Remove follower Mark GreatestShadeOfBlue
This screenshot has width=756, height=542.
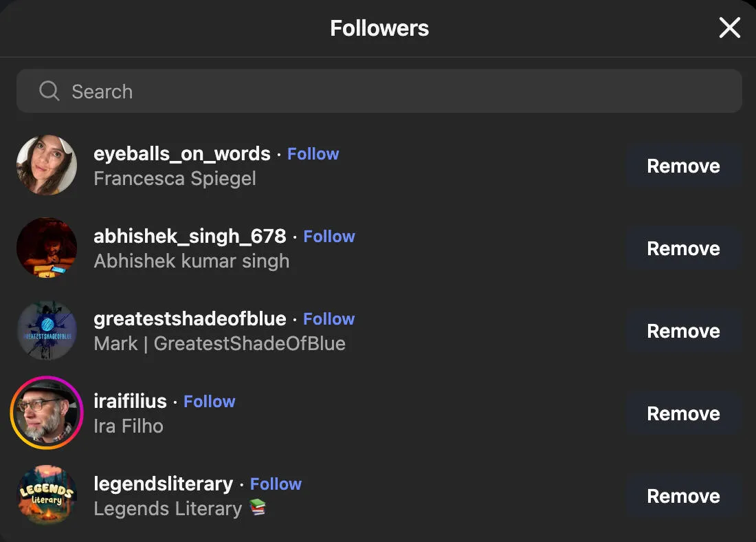684,331
